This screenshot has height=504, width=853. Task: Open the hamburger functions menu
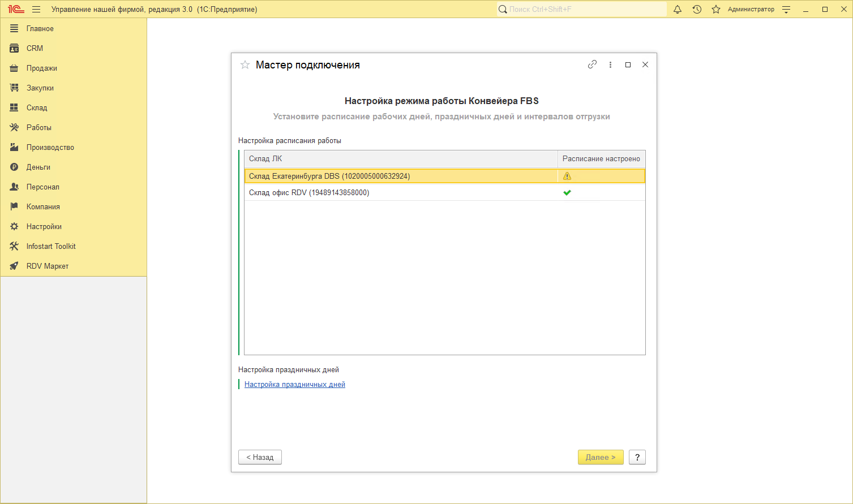[36, 9]
